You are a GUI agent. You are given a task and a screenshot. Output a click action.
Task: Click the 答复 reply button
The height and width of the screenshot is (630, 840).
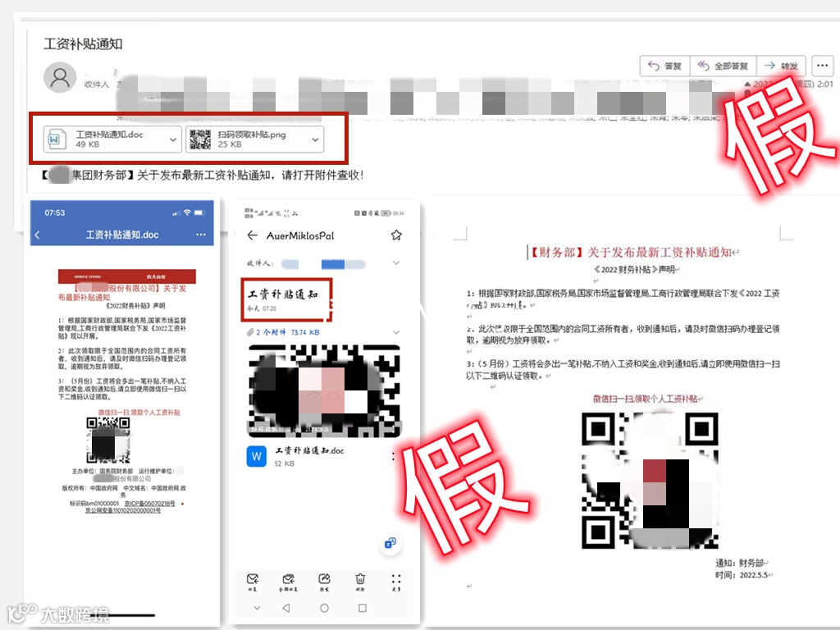click(664, 66)
